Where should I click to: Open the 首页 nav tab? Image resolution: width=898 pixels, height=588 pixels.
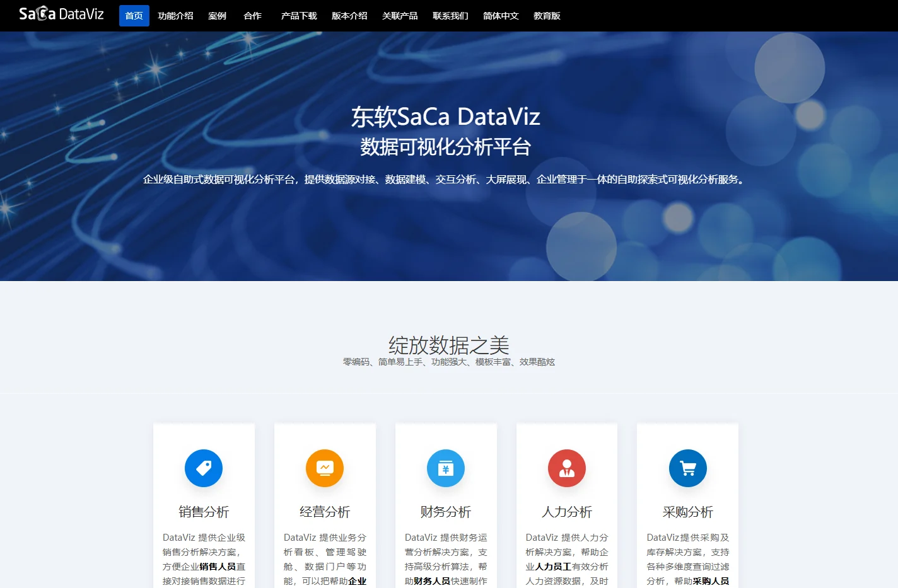pyautogui.click(x=134, y=16)
